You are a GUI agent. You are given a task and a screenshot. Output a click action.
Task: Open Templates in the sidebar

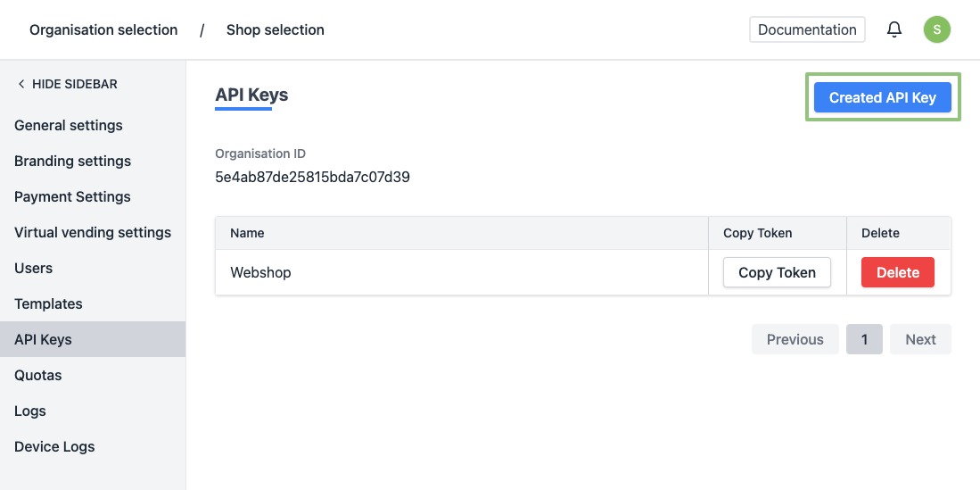(x=48, y=303)
